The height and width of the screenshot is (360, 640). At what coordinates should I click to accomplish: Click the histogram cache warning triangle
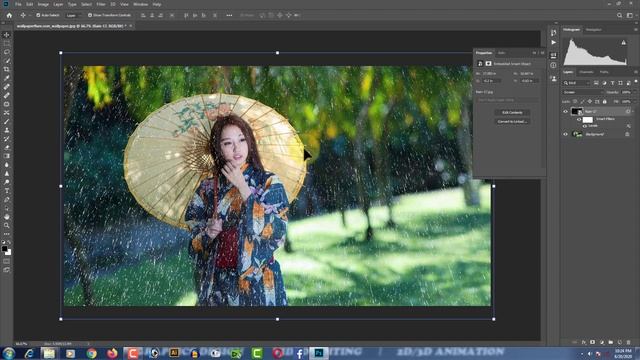pos(623,42)
